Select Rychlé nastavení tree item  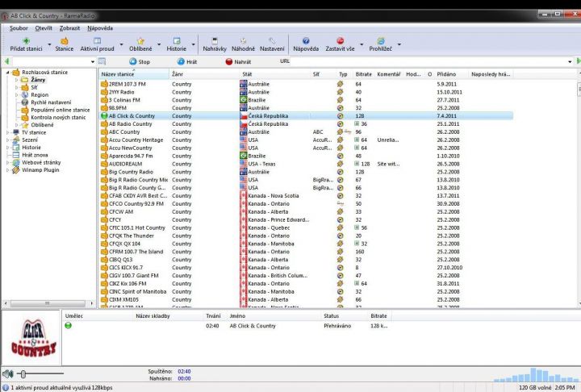tap(51, 102)
